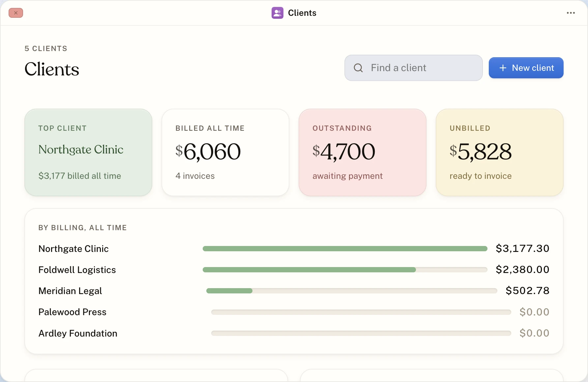
Task: Click the Clients page heading
Action: [52, 69]
